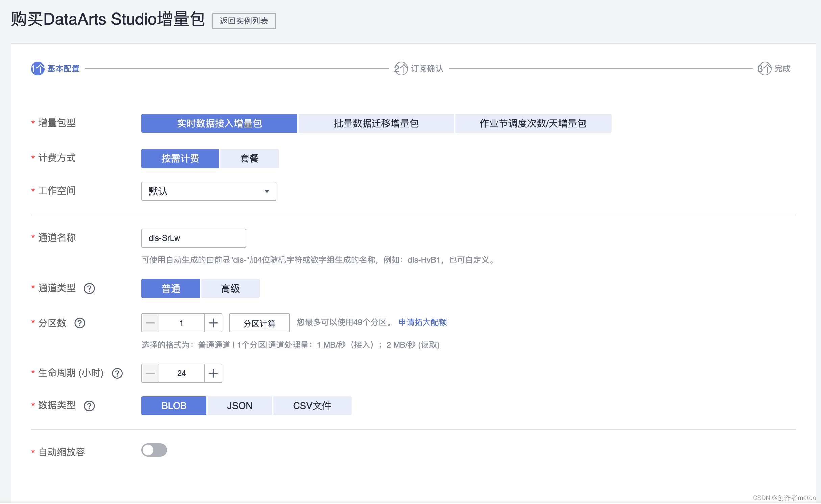821x504 pixels.
Task: Decrease partition count with minus button
Action: [x=150, y=323]
